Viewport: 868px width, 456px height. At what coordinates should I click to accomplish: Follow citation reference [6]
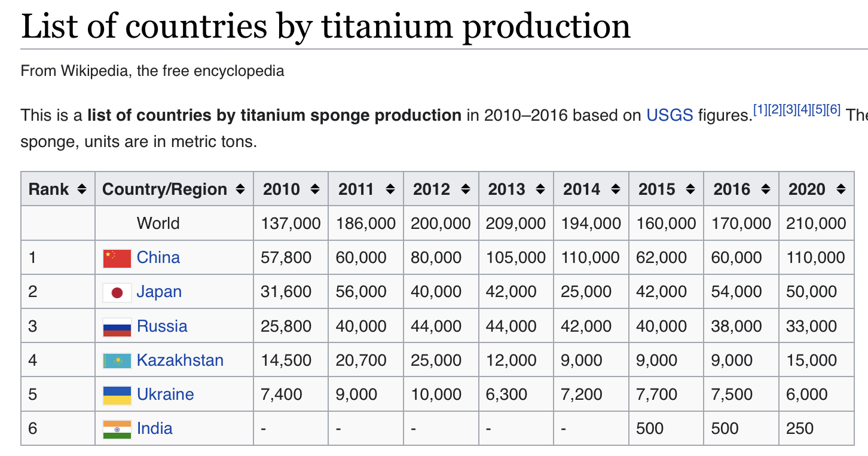(x=834, y=109)
